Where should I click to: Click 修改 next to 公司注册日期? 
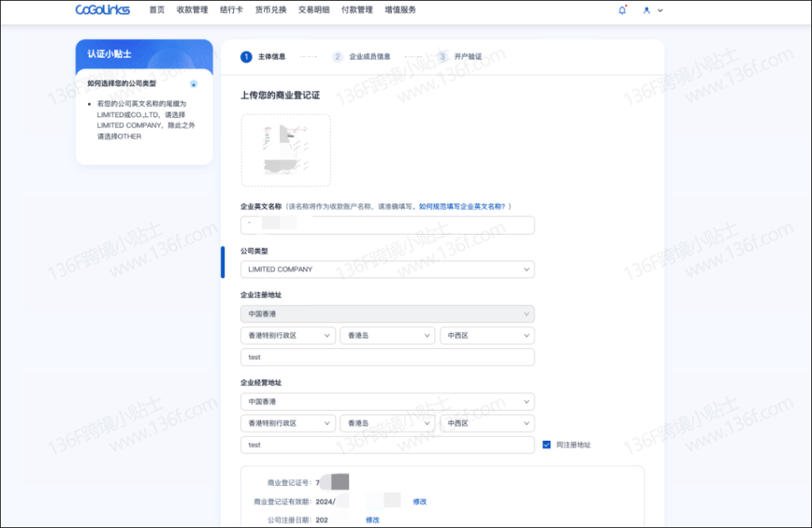pyautogui.click(x=373, y=520)
